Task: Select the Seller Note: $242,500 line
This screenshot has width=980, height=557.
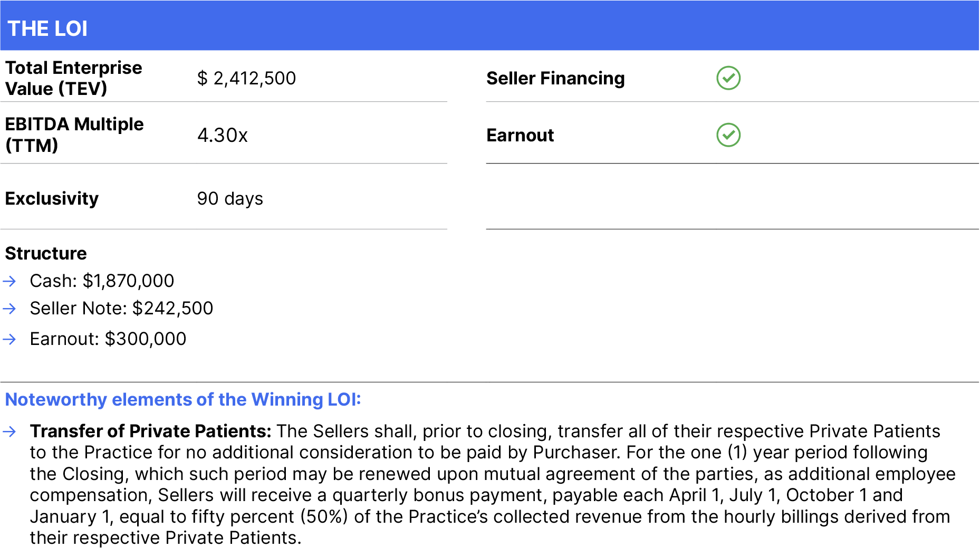Action: coord(121,308)
